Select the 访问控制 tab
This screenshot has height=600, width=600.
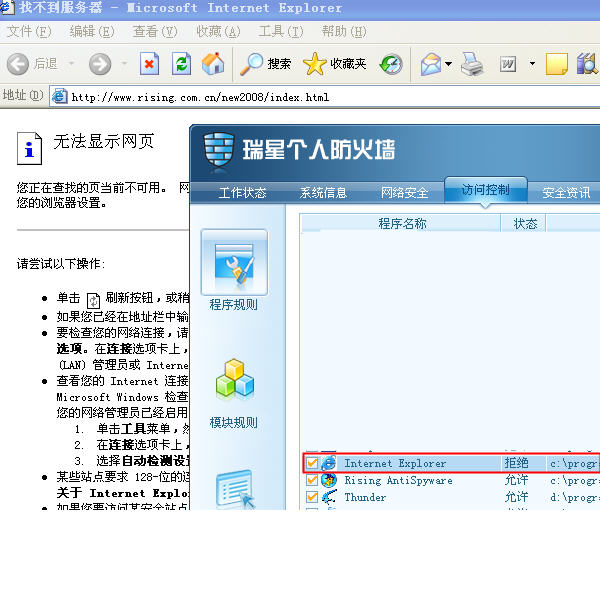coord(486,190)
